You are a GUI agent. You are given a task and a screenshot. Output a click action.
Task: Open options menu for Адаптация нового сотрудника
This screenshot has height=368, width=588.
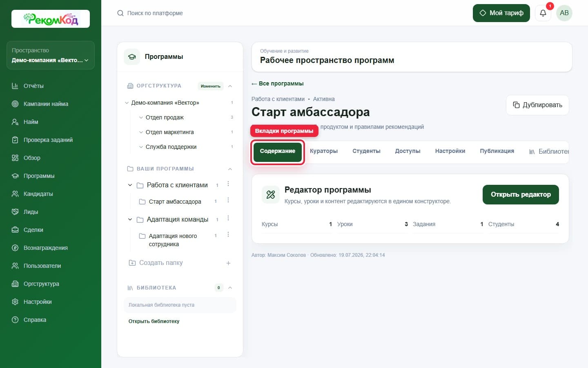(228, 235)
